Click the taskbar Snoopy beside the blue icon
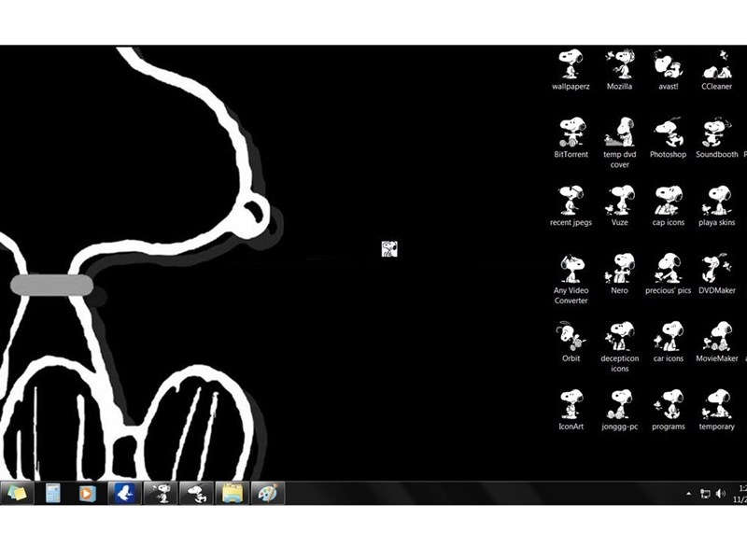Image resolution: width=747 pixels, height=560 pixels. [161, 493]
